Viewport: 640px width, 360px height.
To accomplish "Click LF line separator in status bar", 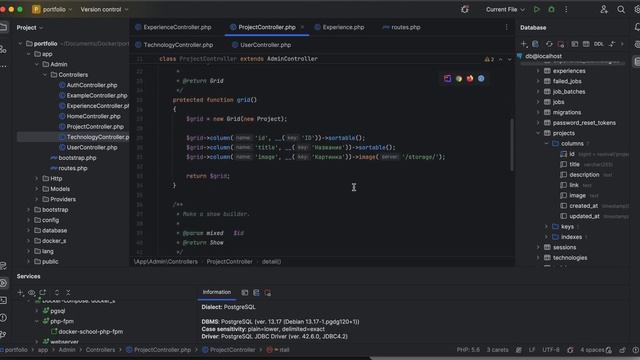I will pos(532,350).
